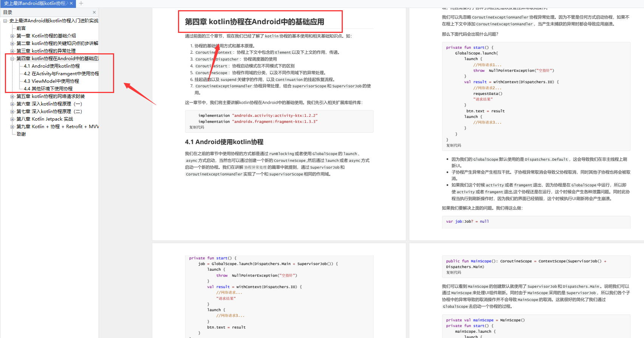
Task: Select 第三章 kotlin协程的异常处理 bookmark
Action: [46, 51]
